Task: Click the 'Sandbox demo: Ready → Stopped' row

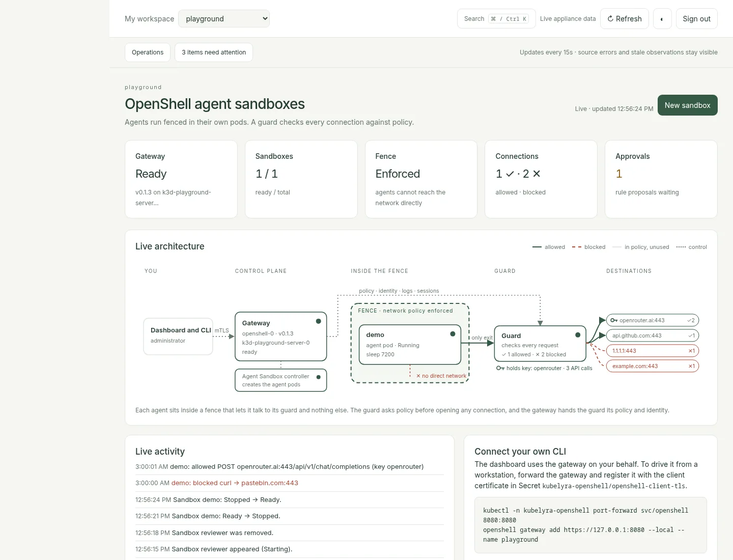Action: pos(290,516)
